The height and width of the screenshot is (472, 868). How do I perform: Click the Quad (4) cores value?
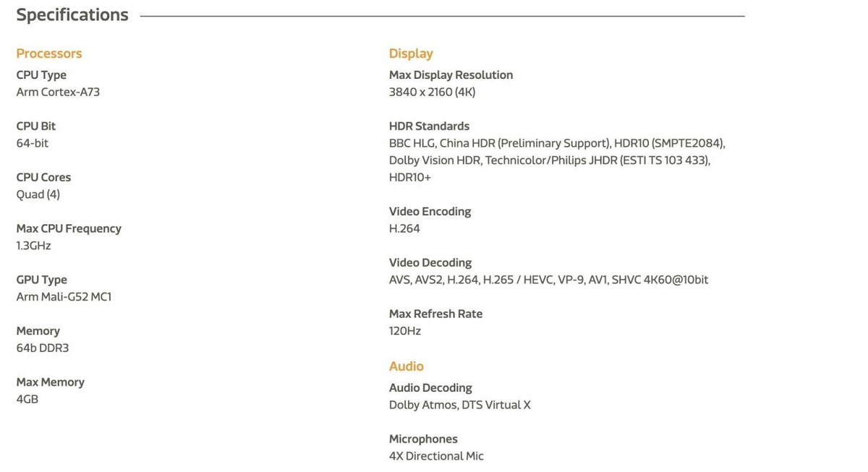click(38, 194)
